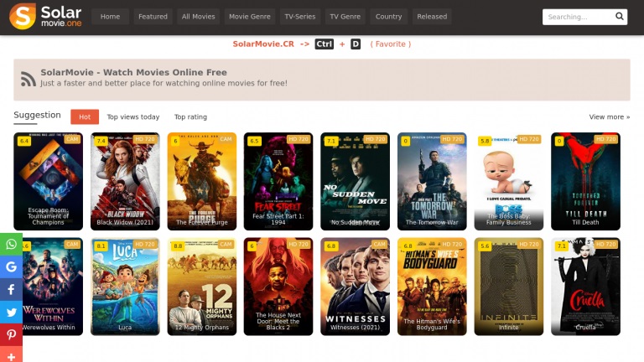Click the search magnifier icon
644x362 pixels.
pyautogui.click(x=620, y=17)
